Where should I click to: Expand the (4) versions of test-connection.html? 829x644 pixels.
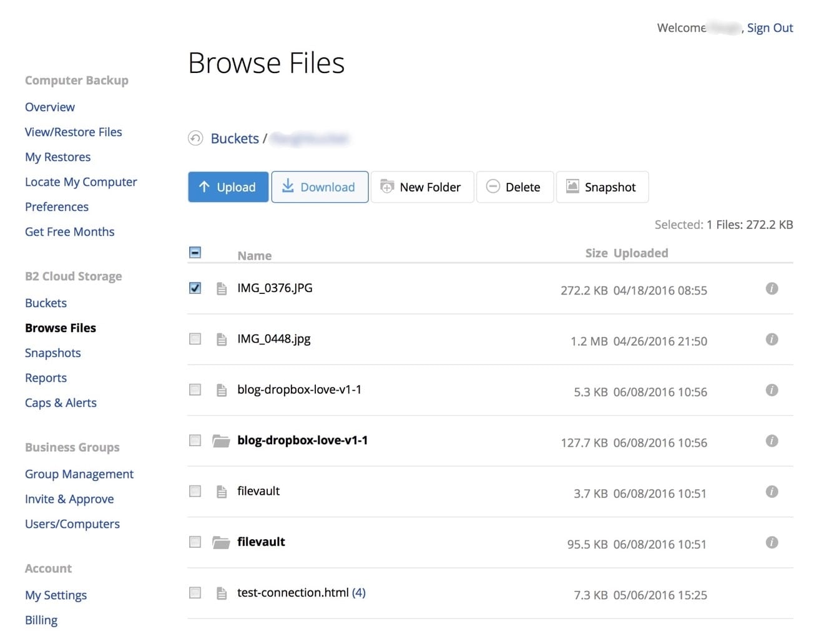coord(358,593)
